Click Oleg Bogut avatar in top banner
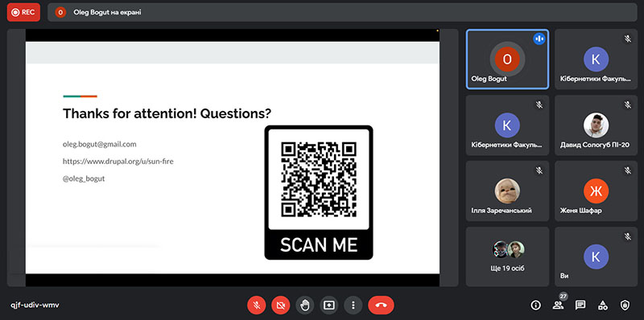 point(61,12)
